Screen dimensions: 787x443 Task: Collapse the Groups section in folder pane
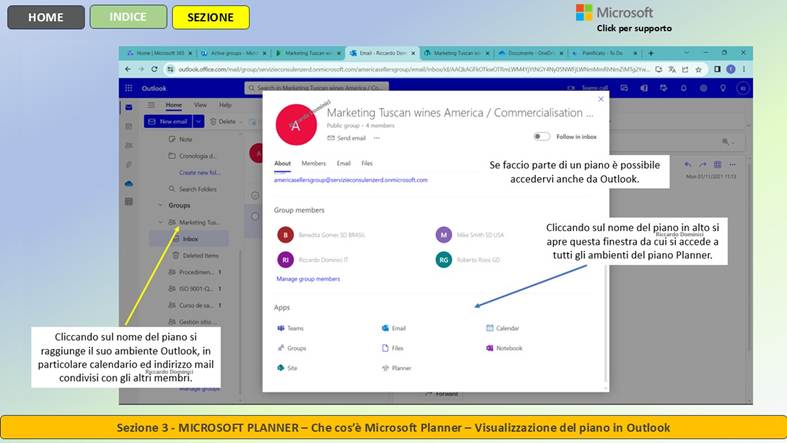pyautogui.click(x=159, y=205)
